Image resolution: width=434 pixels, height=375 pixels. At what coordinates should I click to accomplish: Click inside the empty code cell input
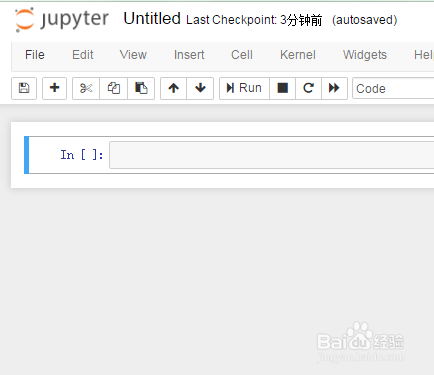(272, 155)
